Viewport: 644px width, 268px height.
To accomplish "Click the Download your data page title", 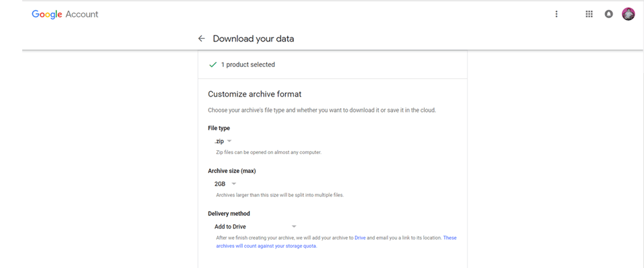I will pos(254,39).
